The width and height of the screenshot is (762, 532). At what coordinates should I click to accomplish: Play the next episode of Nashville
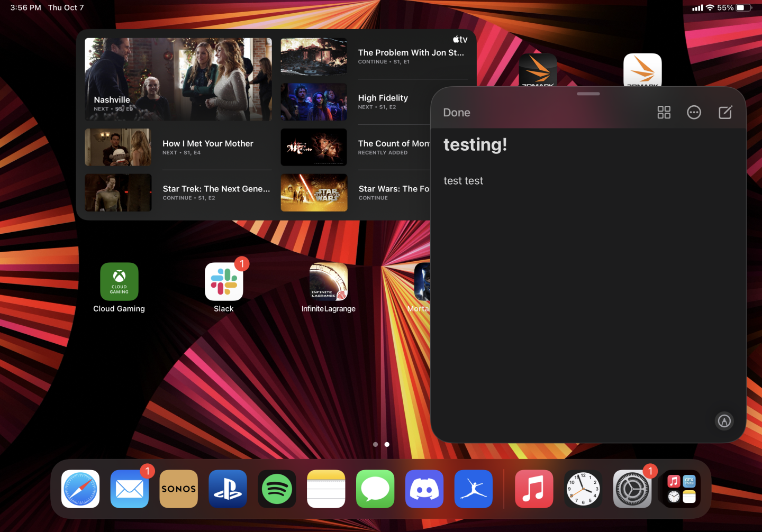(x=178, y=79)
